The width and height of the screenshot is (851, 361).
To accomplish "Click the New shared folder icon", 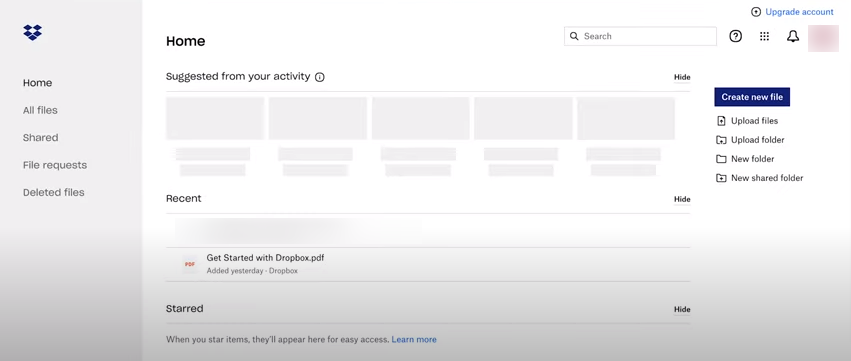I will pos(721,178).
